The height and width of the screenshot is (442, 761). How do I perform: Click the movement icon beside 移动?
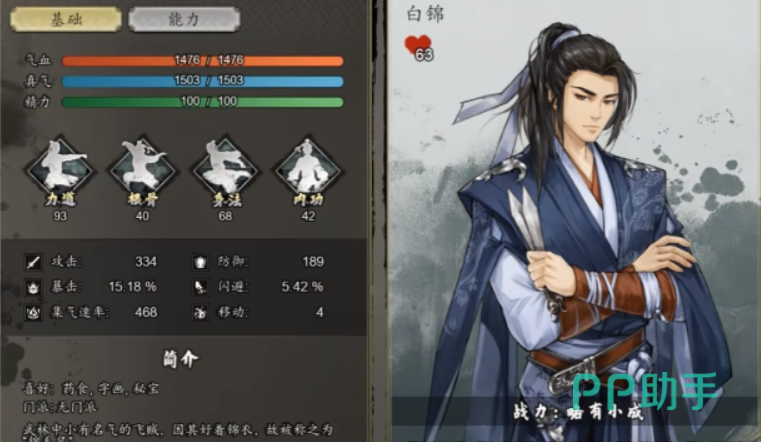[200, 313]
